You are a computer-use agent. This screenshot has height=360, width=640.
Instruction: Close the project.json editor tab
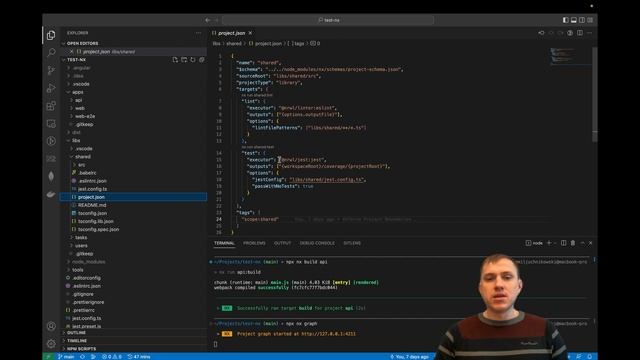click(250, 33)
